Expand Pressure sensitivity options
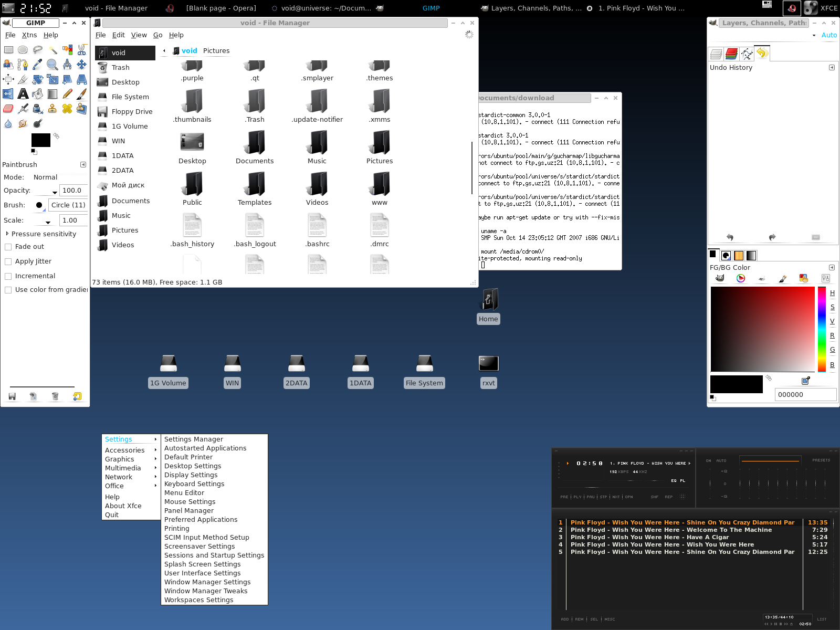 7,234
